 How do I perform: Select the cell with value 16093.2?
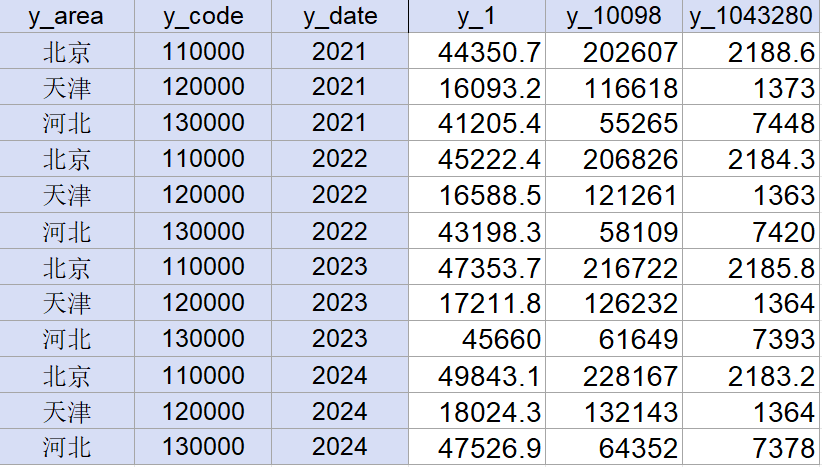pos(477,88)
